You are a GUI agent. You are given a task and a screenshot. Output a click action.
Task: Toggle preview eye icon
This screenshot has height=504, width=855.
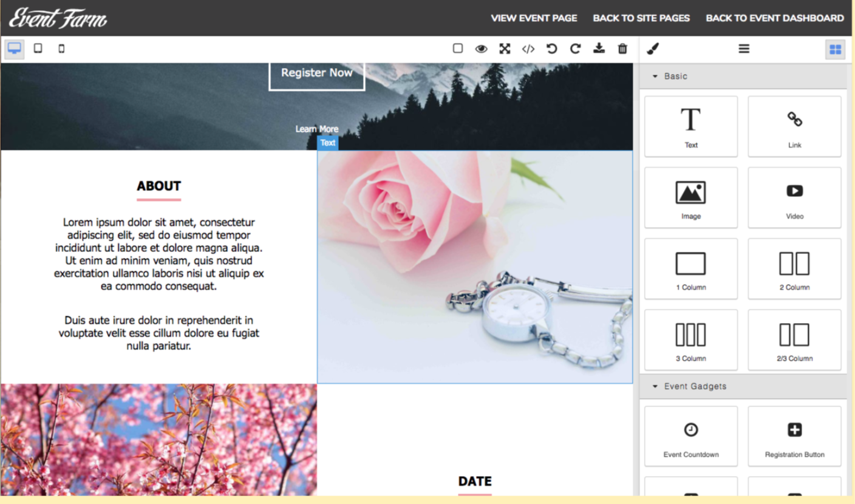(x=481, y=49)
